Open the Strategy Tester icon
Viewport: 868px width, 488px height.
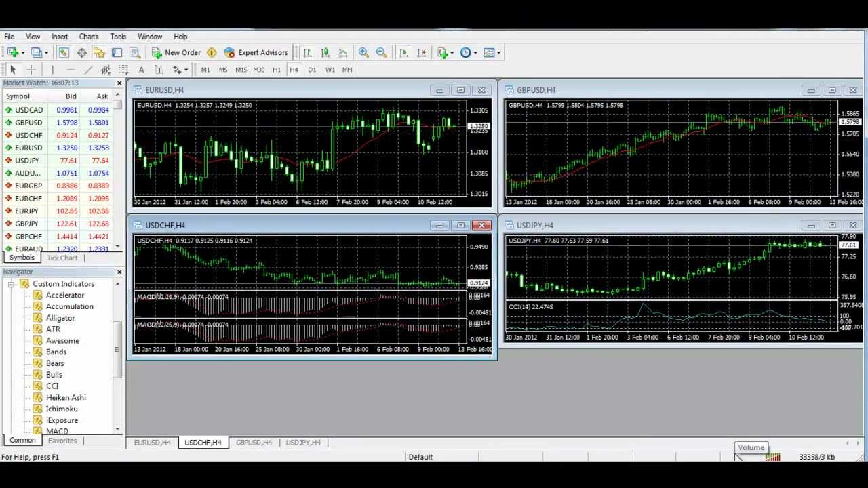point(134,52)
